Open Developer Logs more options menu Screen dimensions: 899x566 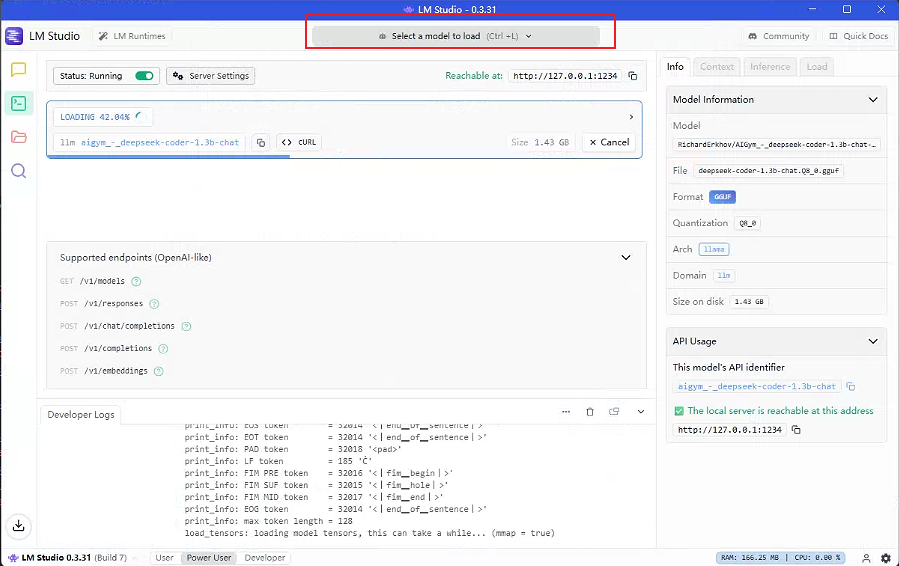click(566, 412)
